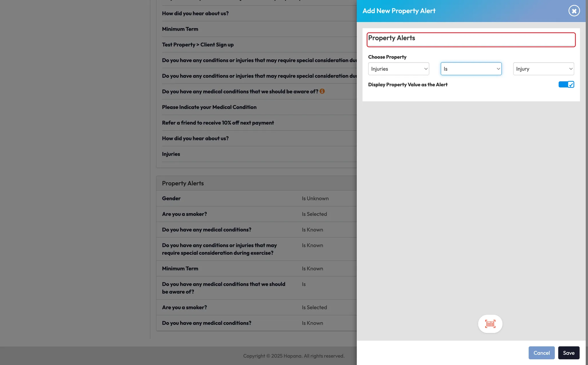Screen dimensions: 588x365
Task: Open the Is condition dropdown
Action: click(471, 69)
